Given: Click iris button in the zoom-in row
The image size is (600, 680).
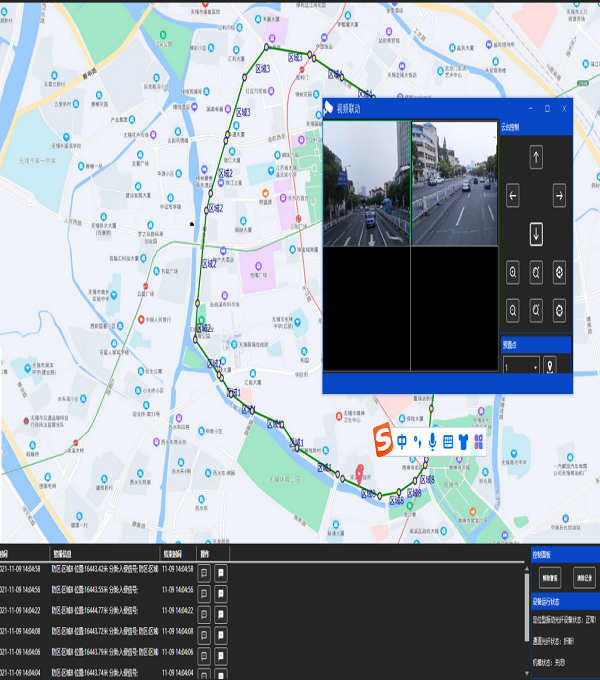Looking at the screenshot, I should [559, 272].
